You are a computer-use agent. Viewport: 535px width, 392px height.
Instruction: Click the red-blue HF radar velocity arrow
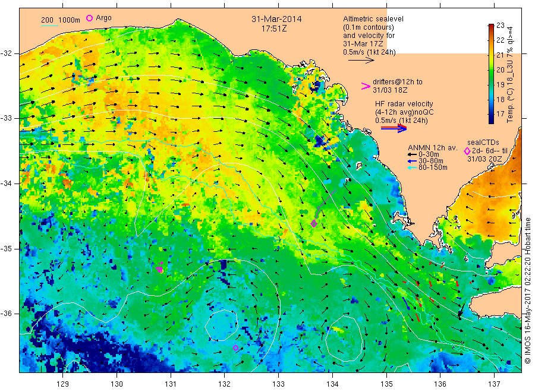394,128
